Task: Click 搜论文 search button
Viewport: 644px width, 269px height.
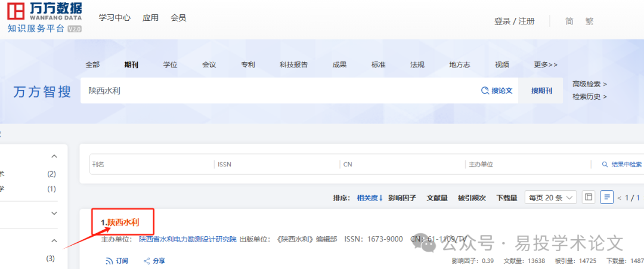Action: pos(497,91)
